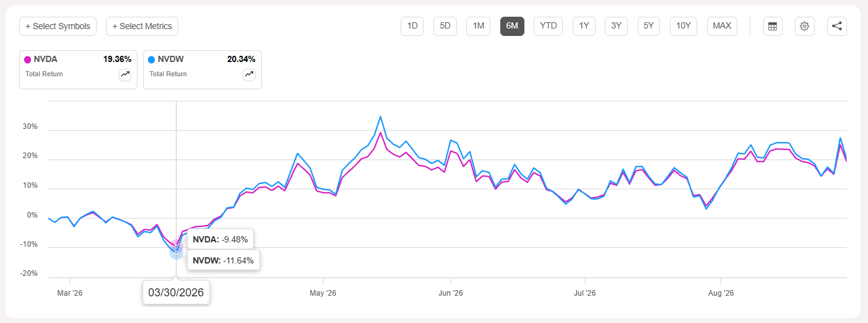The width and height of the screenshot is (868, 323).
Task: Click the NVDW ticker label
Action: pyautogui.click(x=170, y=60)
